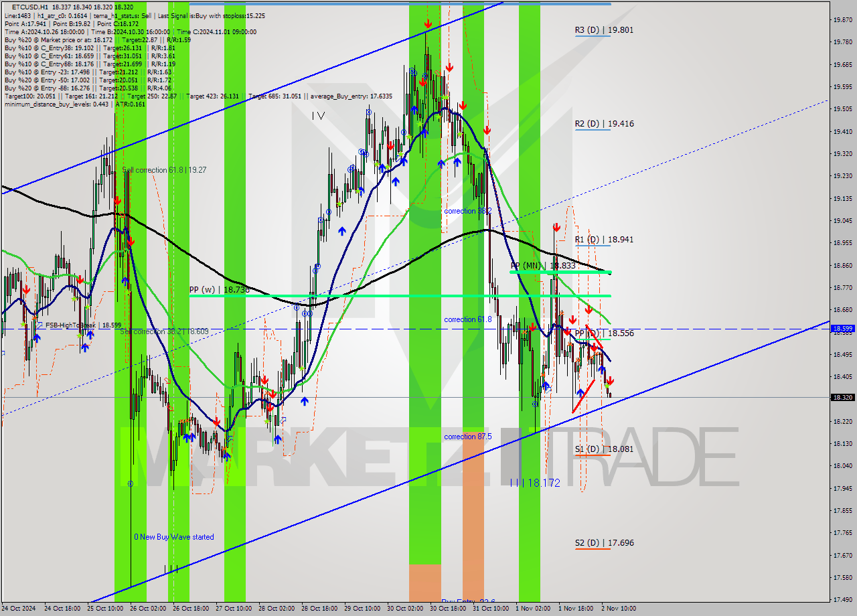Screen dimensions: 857x616
Task: Click the correction 87.5 label
Action: click(x=468, y=437)
